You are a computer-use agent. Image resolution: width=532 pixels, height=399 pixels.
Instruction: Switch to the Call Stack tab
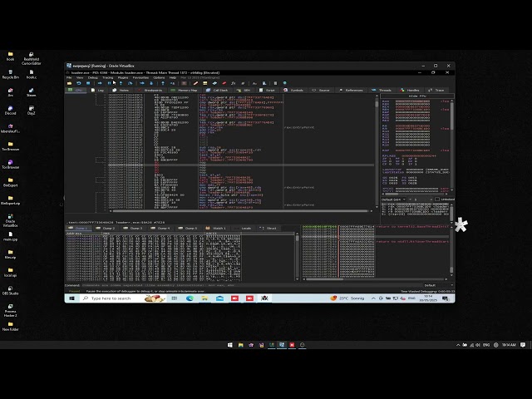pyautogui.click(x=217, y=91)
